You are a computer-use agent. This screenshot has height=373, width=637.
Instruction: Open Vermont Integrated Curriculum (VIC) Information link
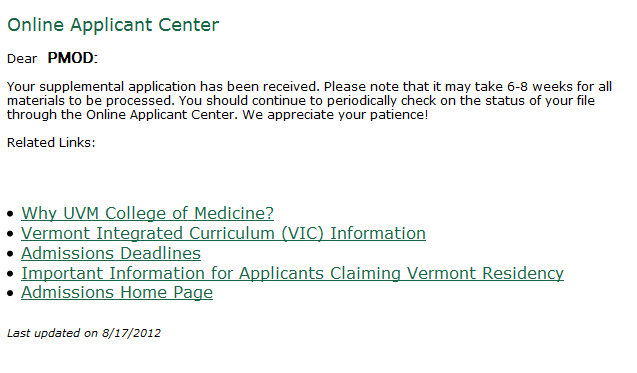point(223,233)
